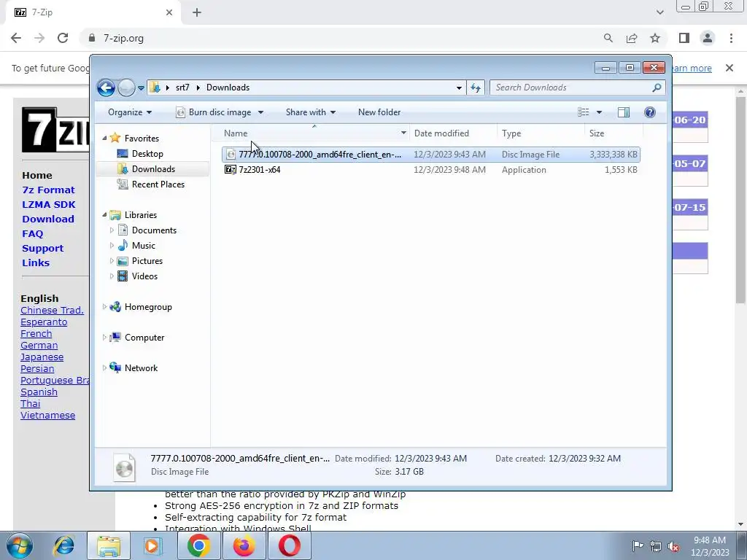Open Download link on 7-zip site
The height and width of the screenshot is (560, 747).
[x=48, y=219]
